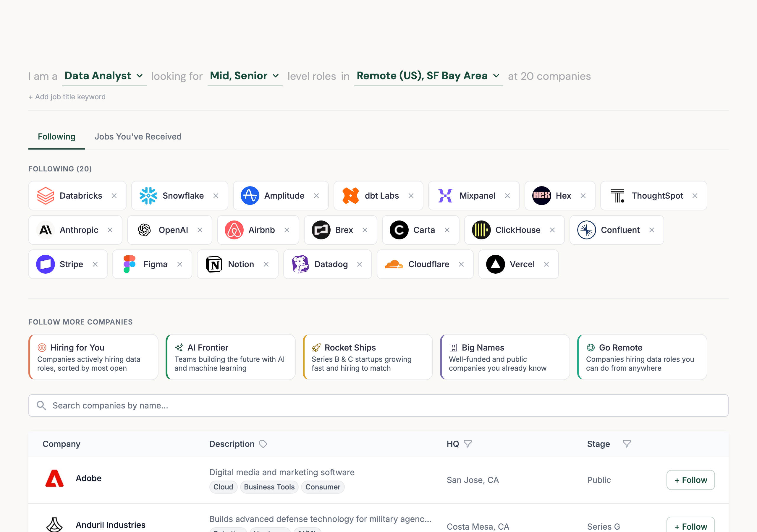
Task: Select the Datadog dog logo icon
Action: tap(301, 264)
